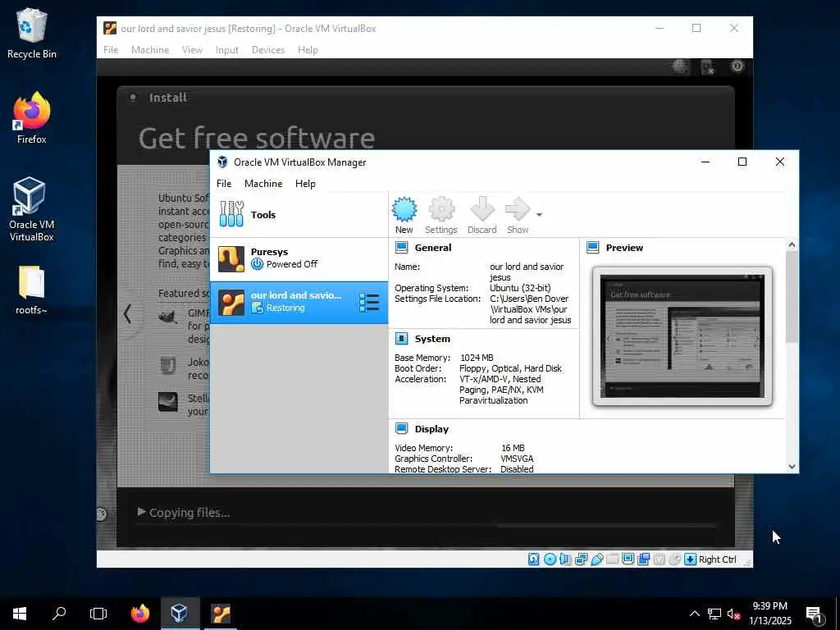
Task: Click the 'Ubuntu (32-bit)' operating system value
Action: pyautogui.click(x=520, y=288)
